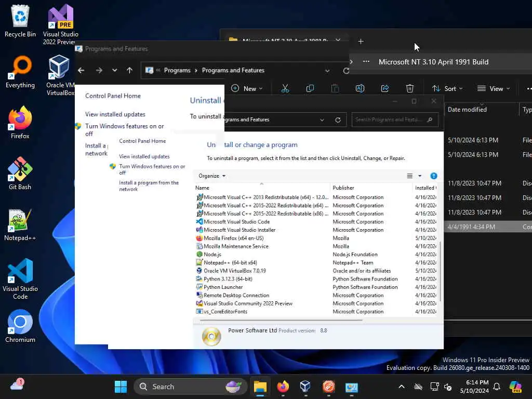Open VirtualBox from the taskbar
This screenshot has width=532, height=399.
pyautogui.click(x=305, y=387)
